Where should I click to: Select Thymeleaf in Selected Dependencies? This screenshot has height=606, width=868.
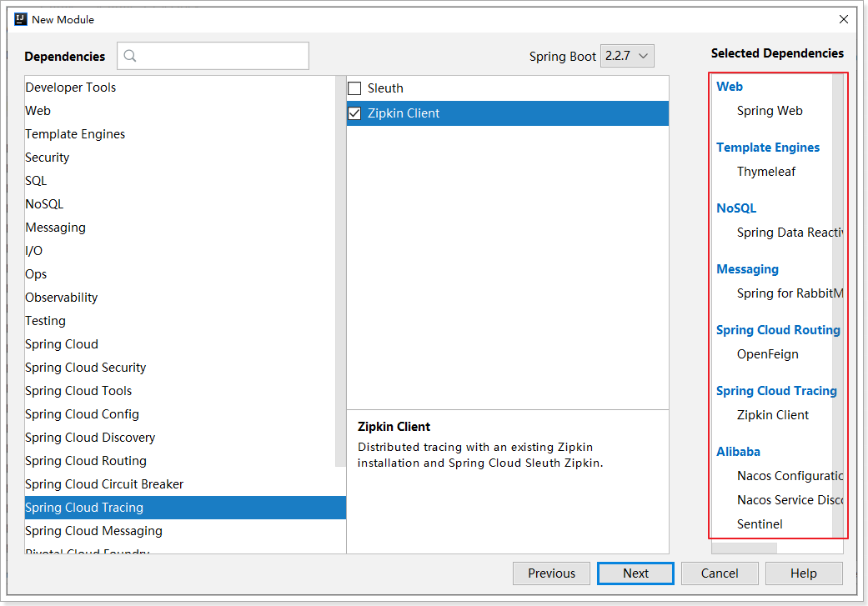(766, 172)
